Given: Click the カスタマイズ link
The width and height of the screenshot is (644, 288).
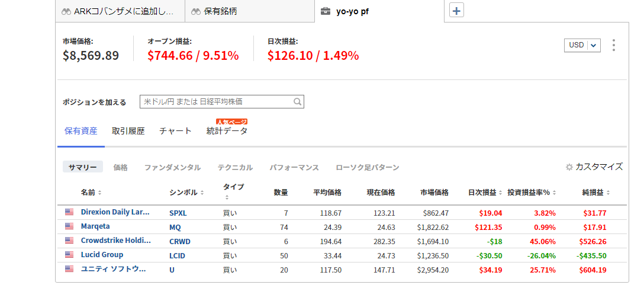Looking at the screenshot, I should coord(599,167).
